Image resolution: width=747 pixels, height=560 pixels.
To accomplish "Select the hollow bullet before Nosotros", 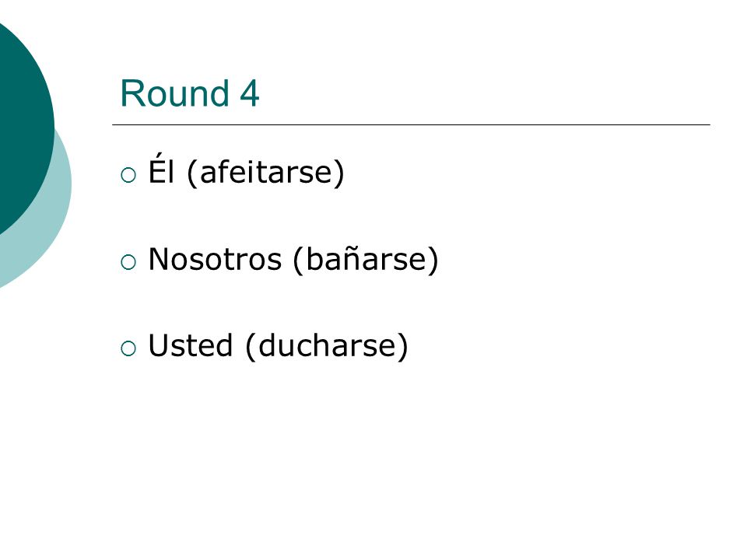I will pyautogui.click(x=128, y=262).
